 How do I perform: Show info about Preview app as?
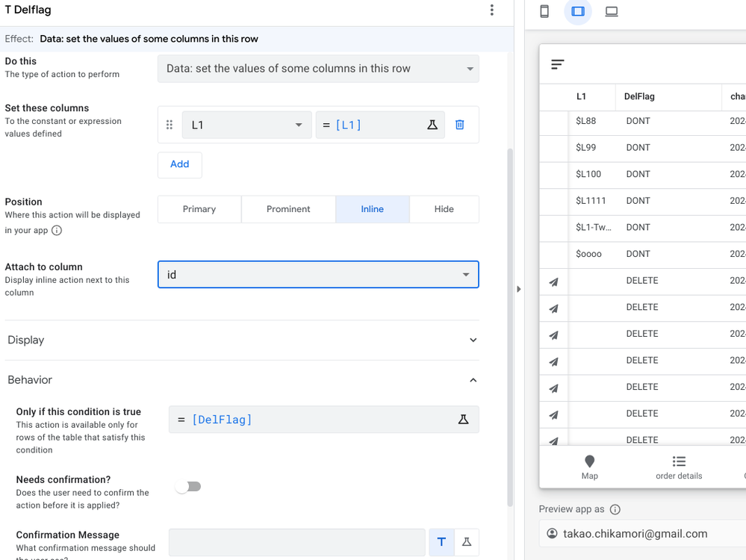pyautogui.click(x=615, y=509)
